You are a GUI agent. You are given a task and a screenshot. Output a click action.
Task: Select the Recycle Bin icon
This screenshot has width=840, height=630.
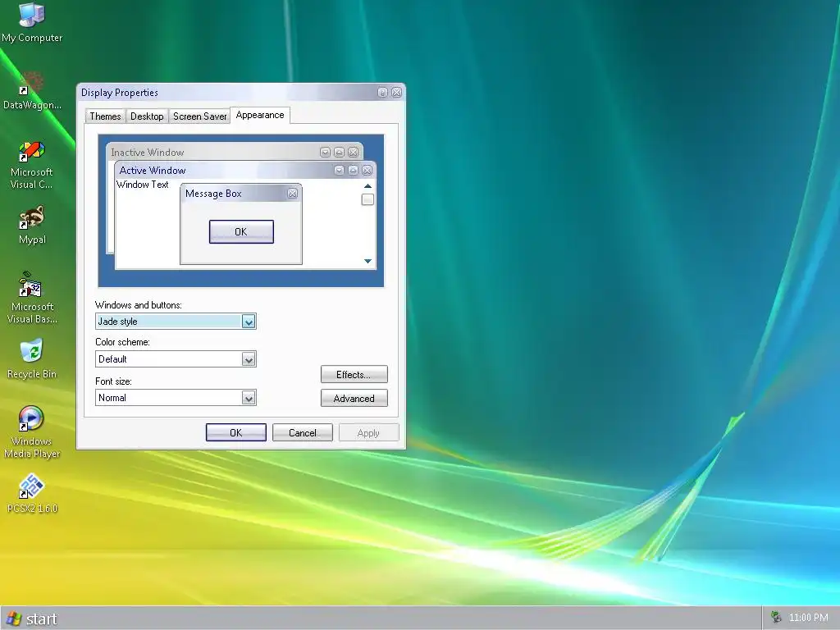tap(32, 359)
